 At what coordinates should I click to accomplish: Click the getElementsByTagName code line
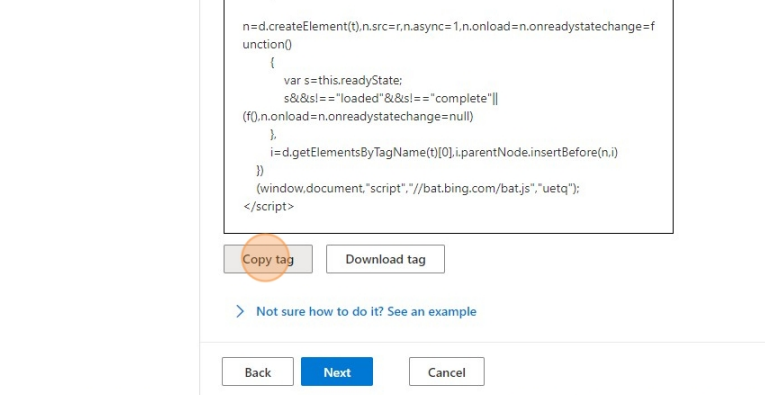[444, 152]
